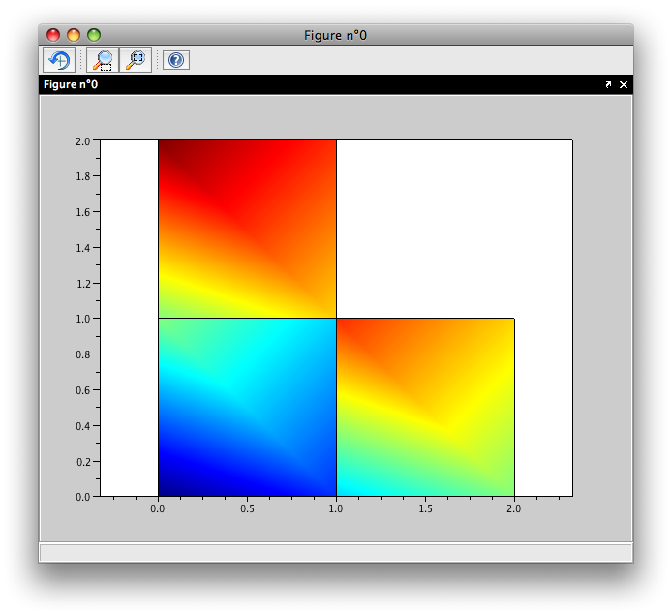672x616 pixels.
Task: Open the help question mark icon
Action: click(175, 60)
